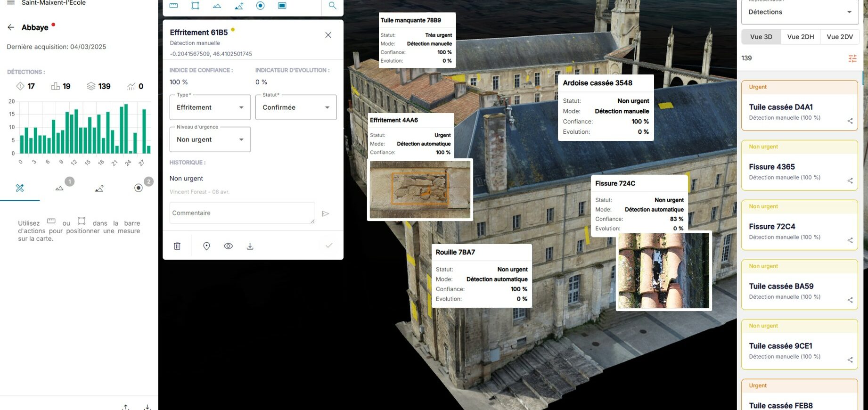Open the measurement tools tab
The image size is (868, 410).
pyautogui.click(x=20, y=188)
